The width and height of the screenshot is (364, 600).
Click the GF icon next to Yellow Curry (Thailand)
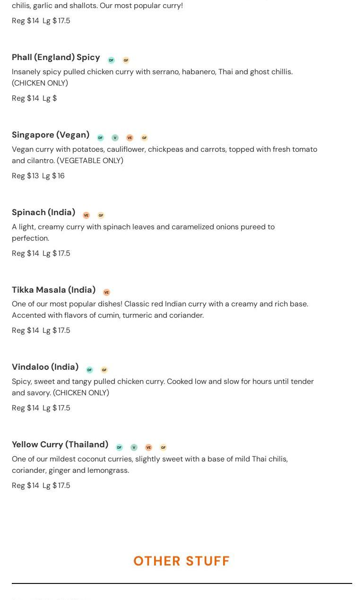[163, 447]
